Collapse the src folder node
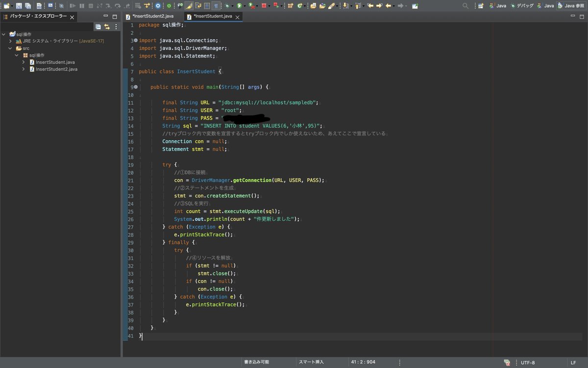 pos(10,48)
